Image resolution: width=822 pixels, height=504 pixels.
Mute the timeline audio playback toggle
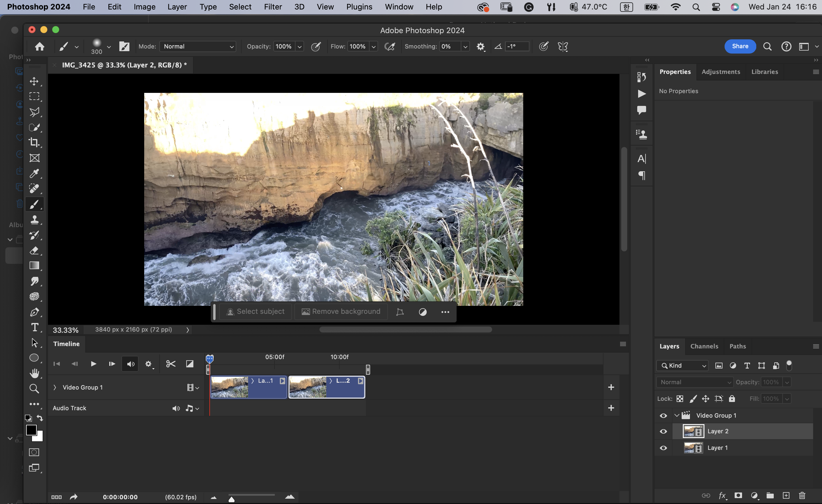131,364
